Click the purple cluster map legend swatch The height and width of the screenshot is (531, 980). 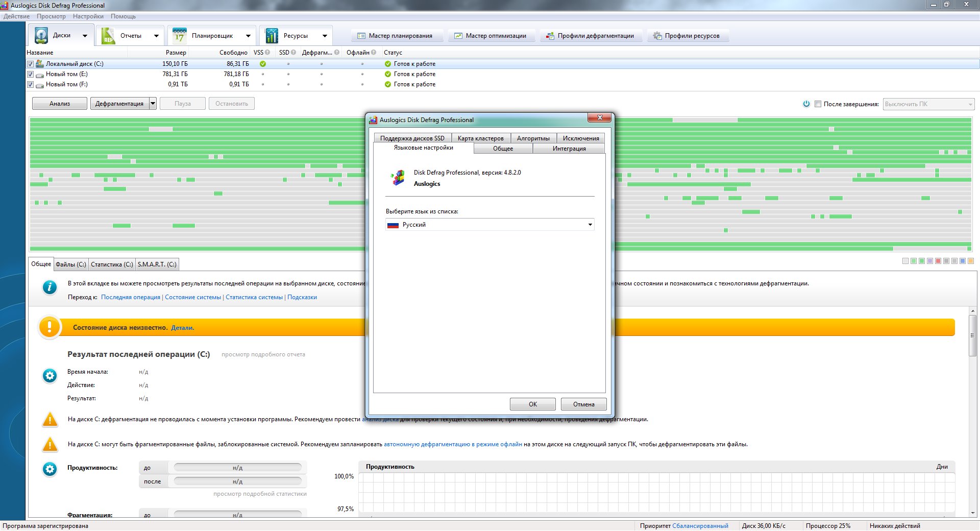pyautogui.click(x=930, y=261)
